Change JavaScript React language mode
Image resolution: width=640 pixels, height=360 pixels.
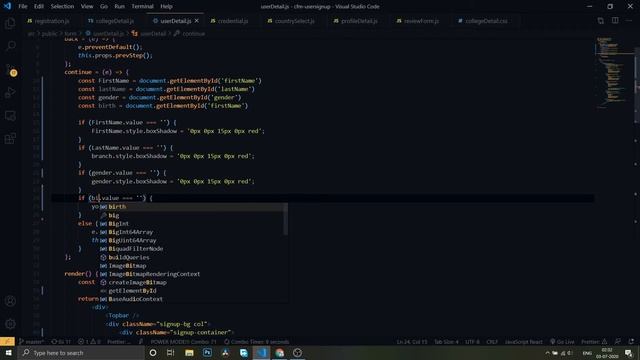click(x=524, y=342)
